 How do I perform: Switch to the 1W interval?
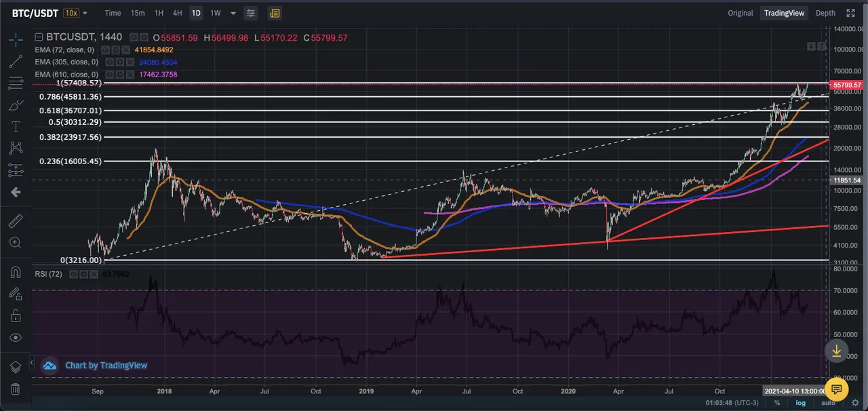click(216, 13)
